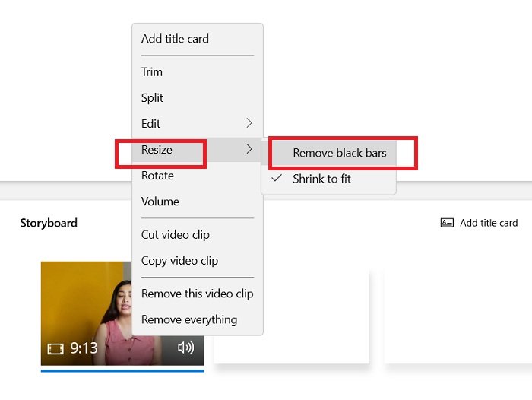532x400 pixels.
Task: Open the Resize menu entry
Action: coord(197,149)
